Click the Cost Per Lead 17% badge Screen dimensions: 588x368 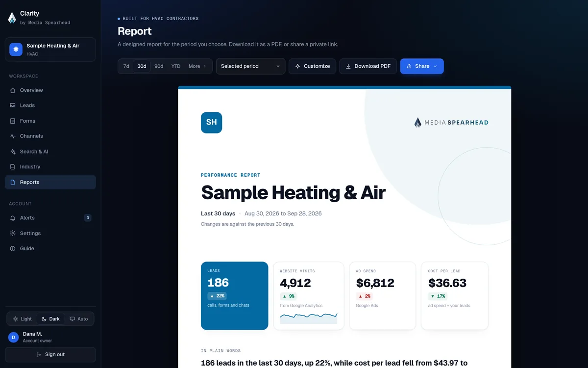[x=438, y=296]
